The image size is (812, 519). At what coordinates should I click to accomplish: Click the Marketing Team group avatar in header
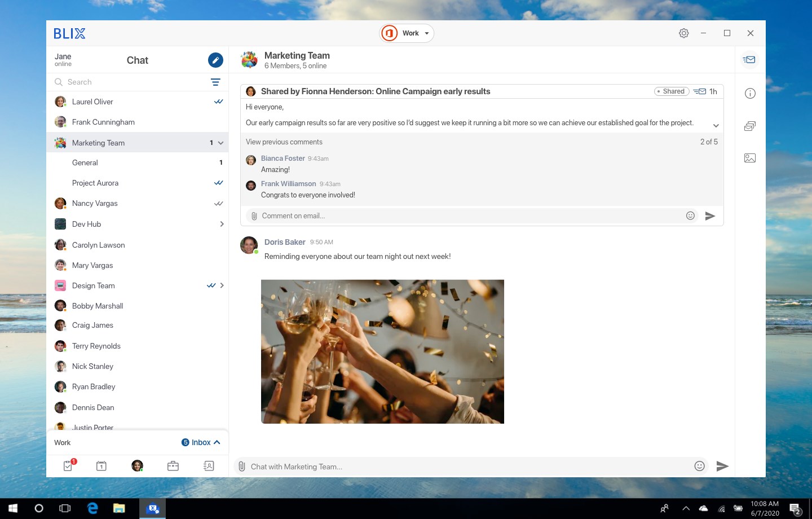(249, 60)
